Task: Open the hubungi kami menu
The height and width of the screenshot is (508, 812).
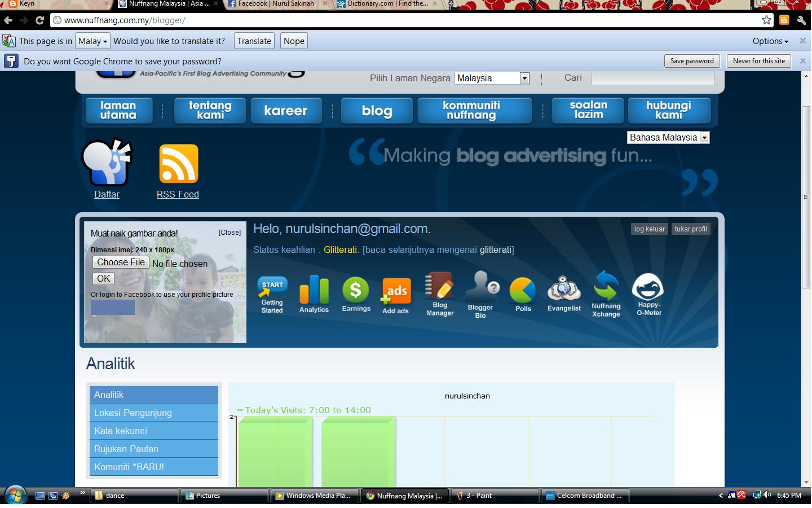Action: click(x=669, y=110)
